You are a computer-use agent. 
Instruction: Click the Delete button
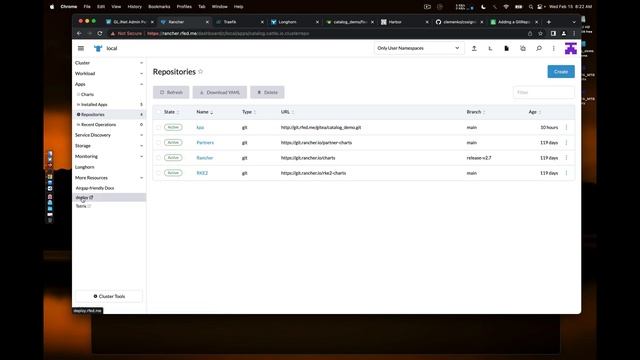point(267,92)
